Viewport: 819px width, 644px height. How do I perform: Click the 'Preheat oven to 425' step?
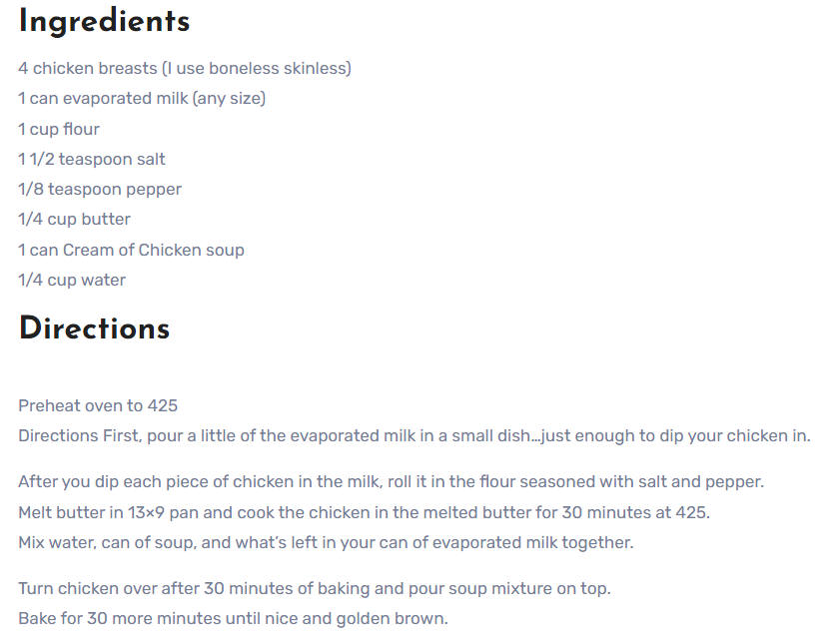pyautogui.click(x=98, y=405)
